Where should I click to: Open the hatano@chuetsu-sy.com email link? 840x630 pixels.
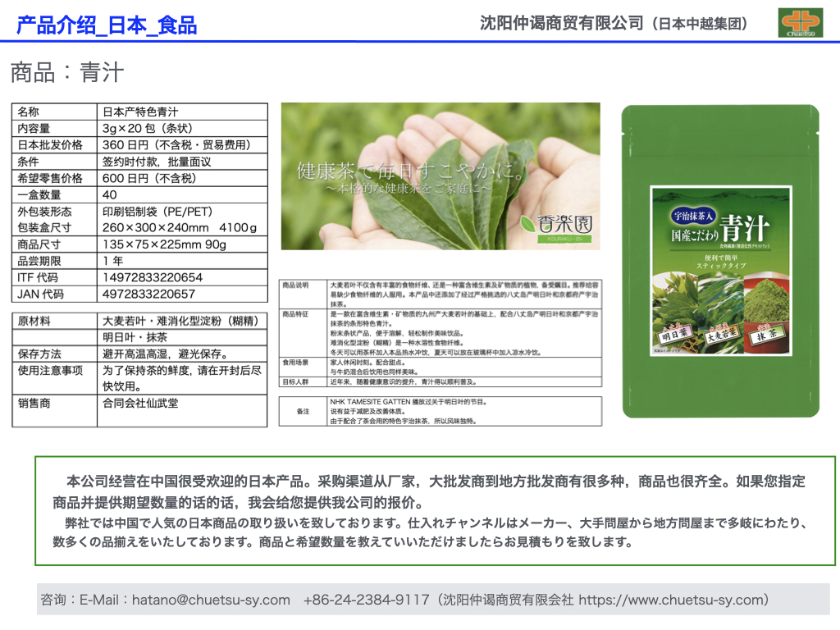[x=210, y=600]
